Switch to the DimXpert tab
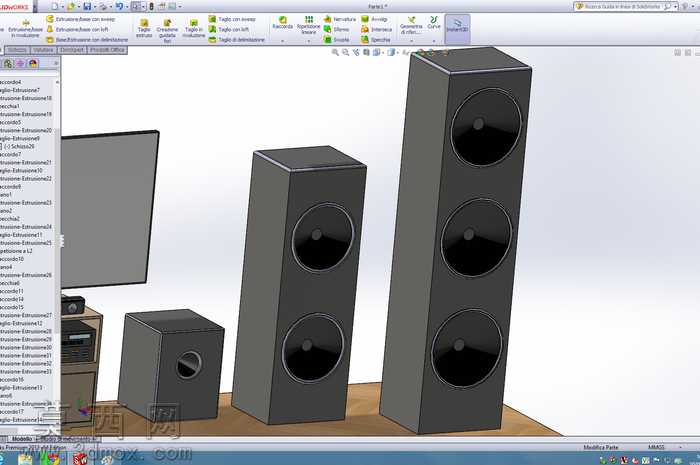This screenshot has width=700, height=465. (x=71, y=50)
